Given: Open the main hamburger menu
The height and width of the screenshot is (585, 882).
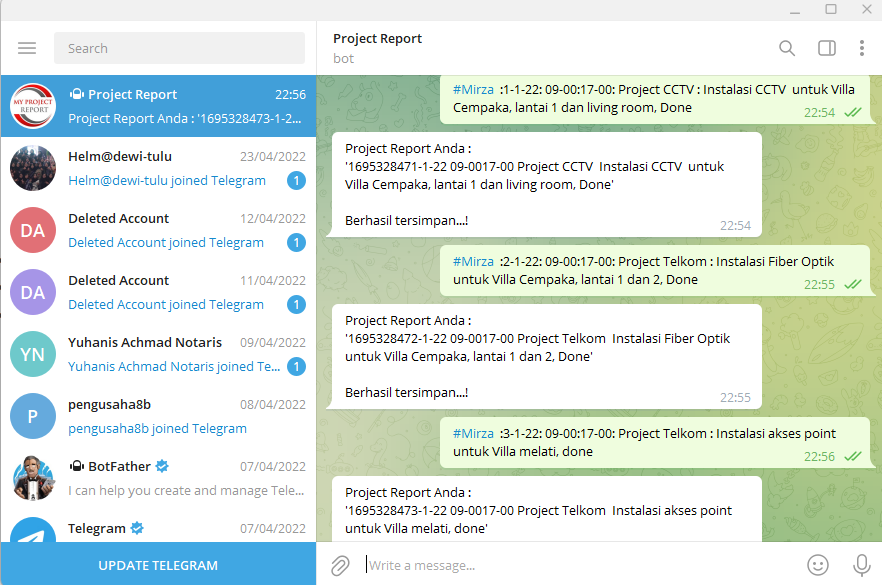Looking at the screenshot, I should (26, 47).
